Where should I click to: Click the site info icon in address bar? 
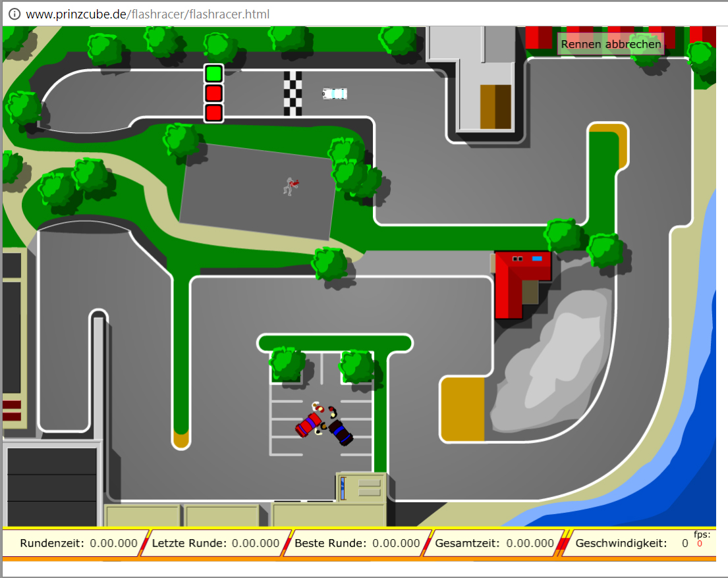point(14,14)
